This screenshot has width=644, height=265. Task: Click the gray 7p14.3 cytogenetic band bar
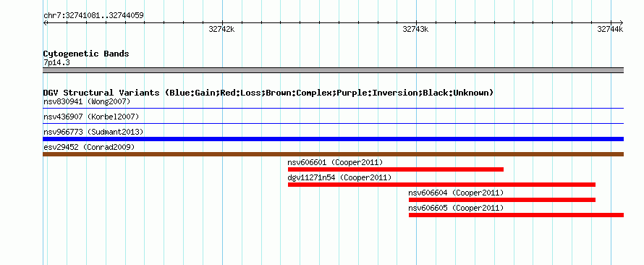coord(333,70)
